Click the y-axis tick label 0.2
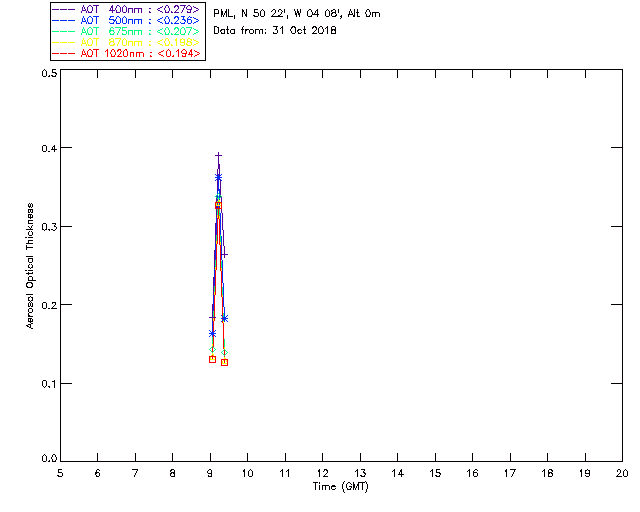Viewport: 640px width, 512px height. point(49,305)
